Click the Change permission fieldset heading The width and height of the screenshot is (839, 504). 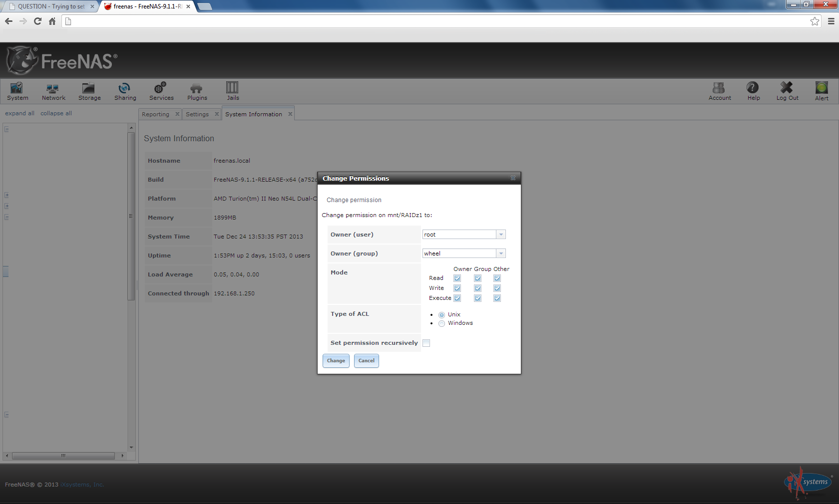(354, 200)
